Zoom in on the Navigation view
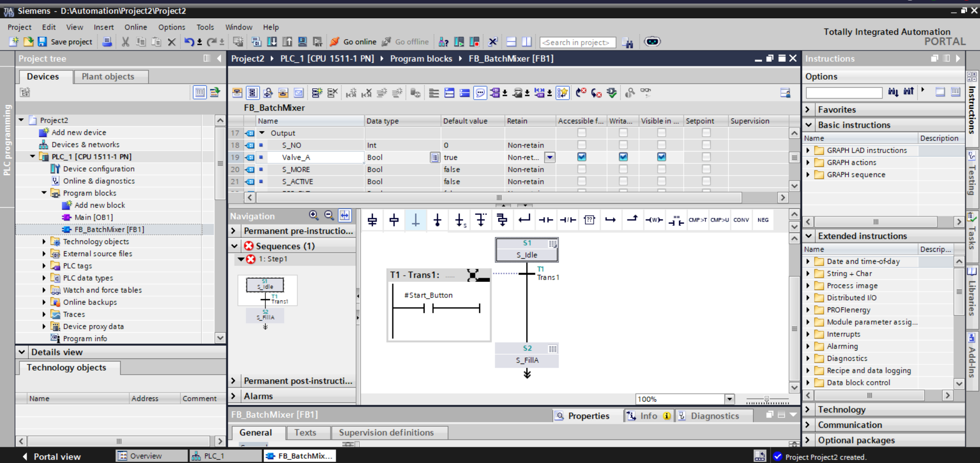 tap(314, 215)
